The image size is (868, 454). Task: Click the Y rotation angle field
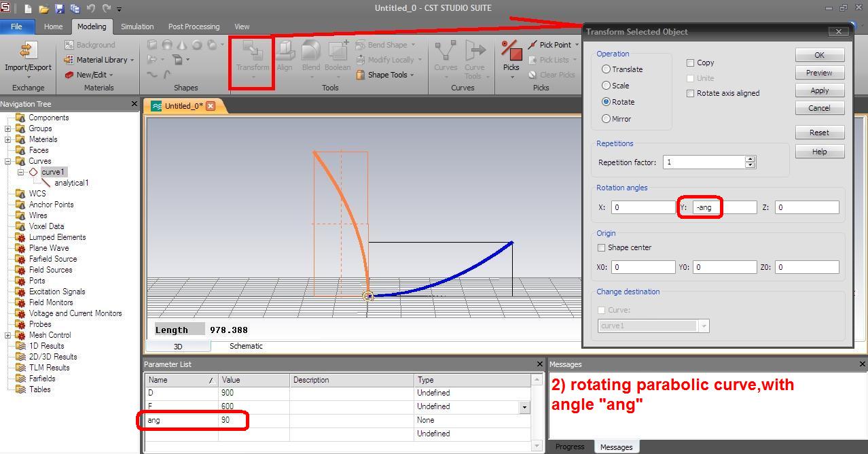pos(724,207)
